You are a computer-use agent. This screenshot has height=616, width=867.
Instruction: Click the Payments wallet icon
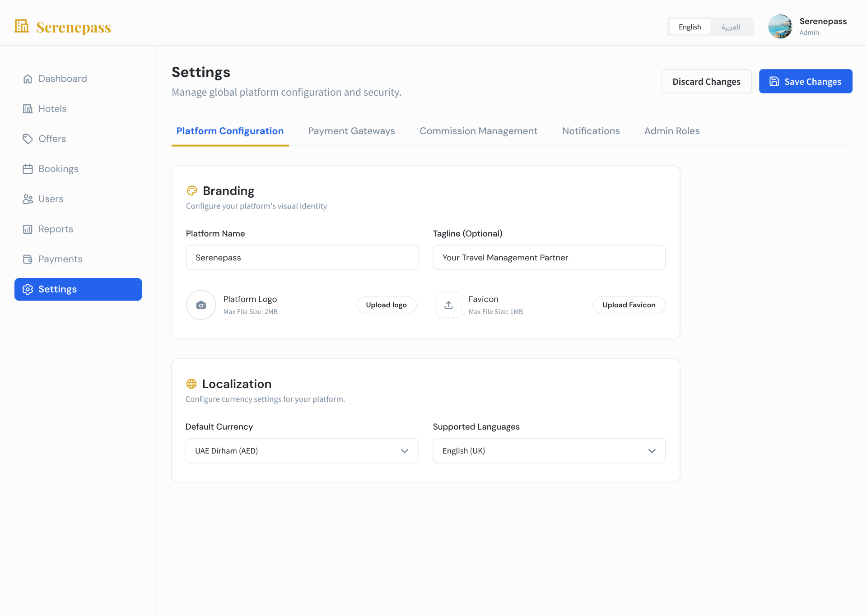[28, 259]
